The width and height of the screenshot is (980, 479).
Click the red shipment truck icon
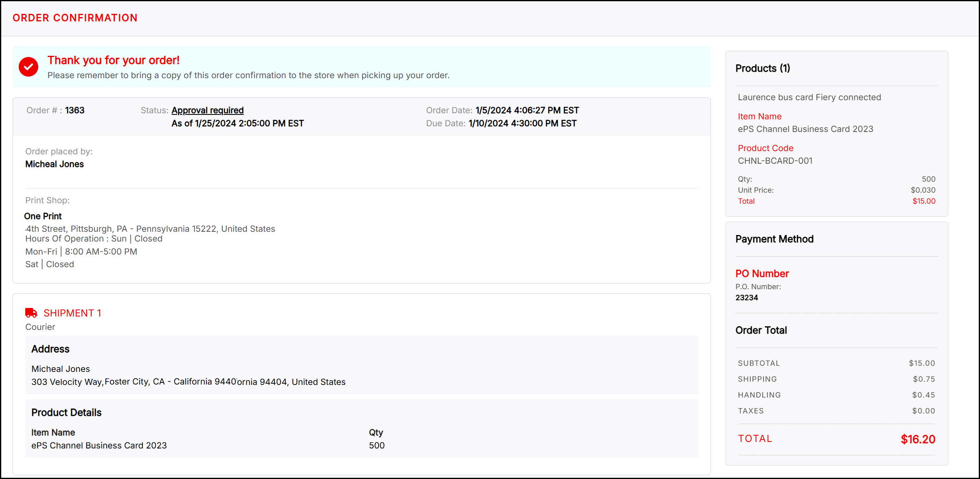tap(31, 313)
